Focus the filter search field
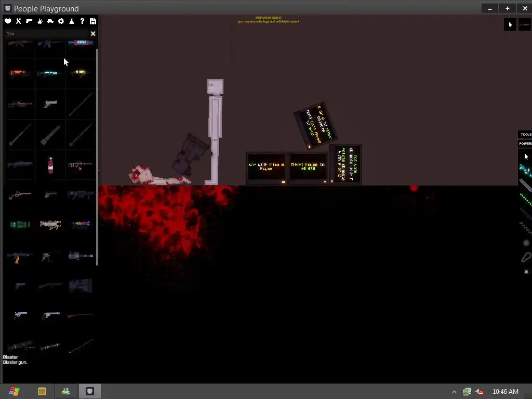 (x=46, y=34)
